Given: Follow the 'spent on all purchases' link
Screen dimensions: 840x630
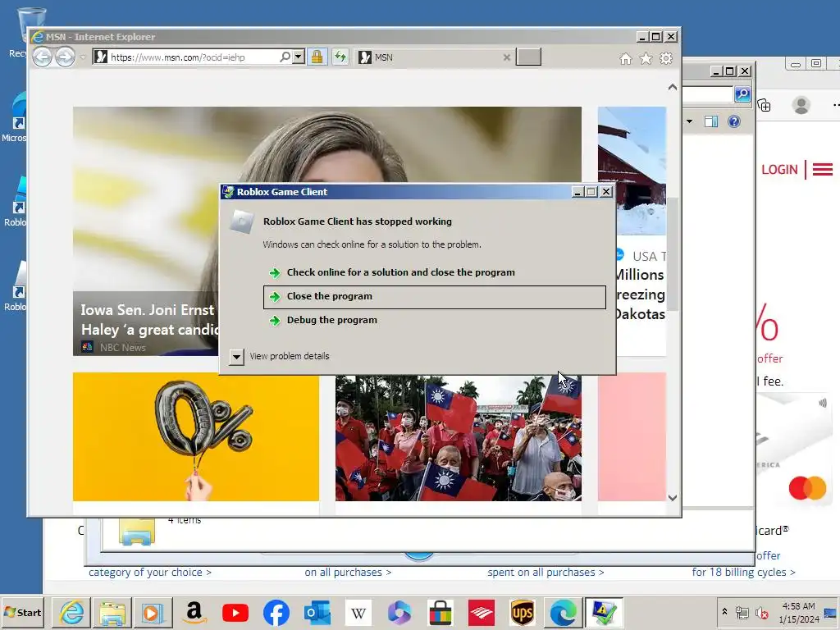Looking at the screenshot, I should (x=546, y=572).
